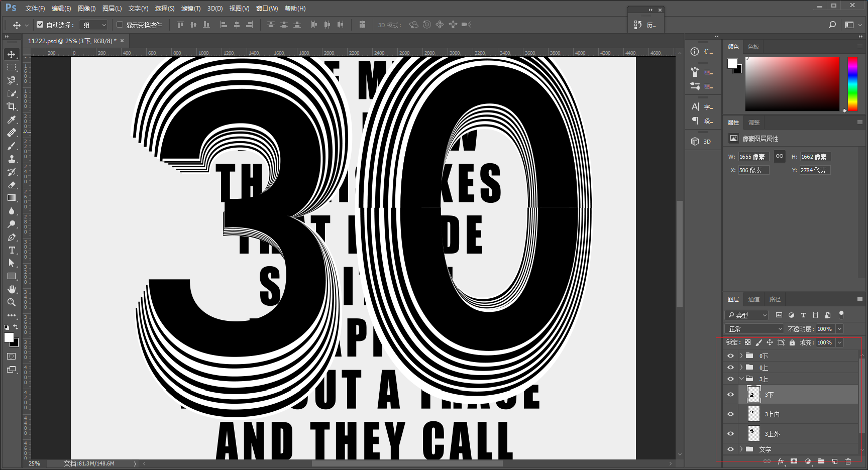Select the Type tool in toolbar
This screenshot has width=868, height=470.
point(12,250)
